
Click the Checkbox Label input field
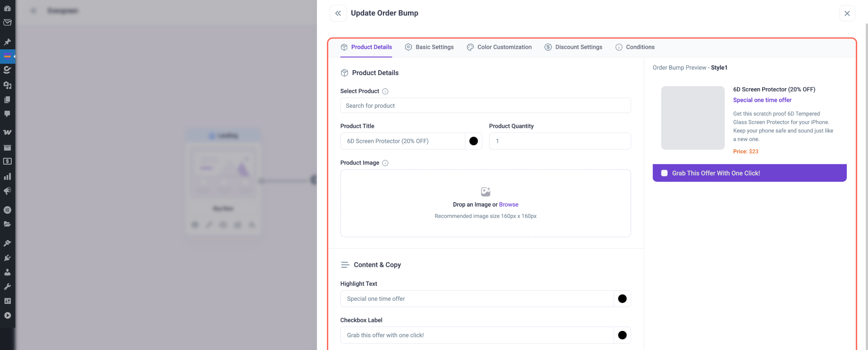point(477,335)
